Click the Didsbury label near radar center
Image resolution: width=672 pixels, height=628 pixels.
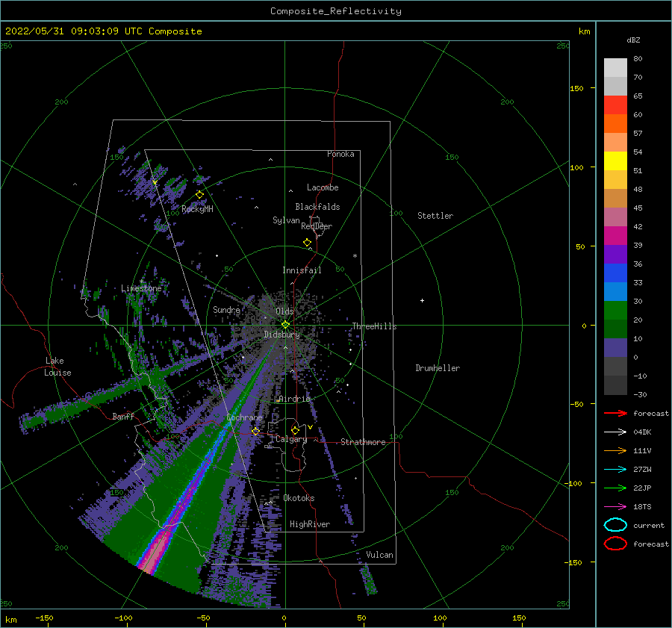281,335
